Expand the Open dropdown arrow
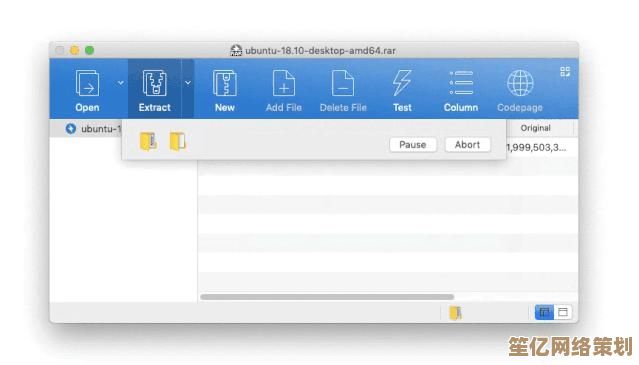This screenshot has width=639, height=365. [121, 83]
